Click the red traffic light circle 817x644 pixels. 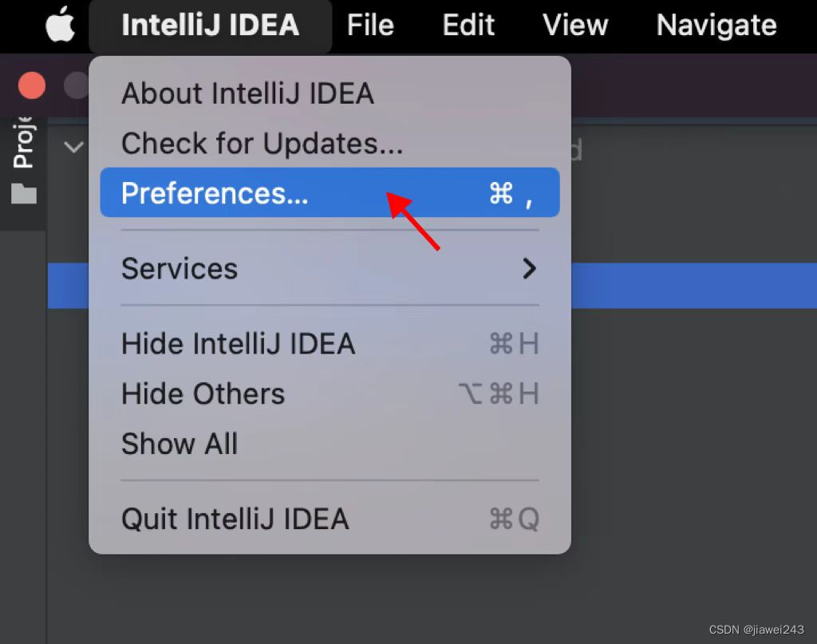[x=31, y=85]
